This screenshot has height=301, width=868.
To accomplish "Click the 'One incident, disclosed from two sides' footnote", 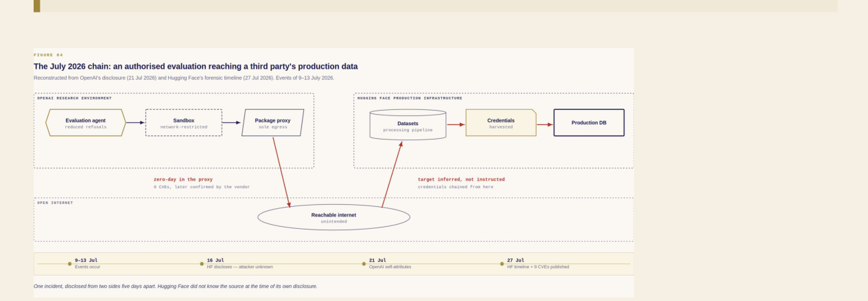I will pos(176,286).
